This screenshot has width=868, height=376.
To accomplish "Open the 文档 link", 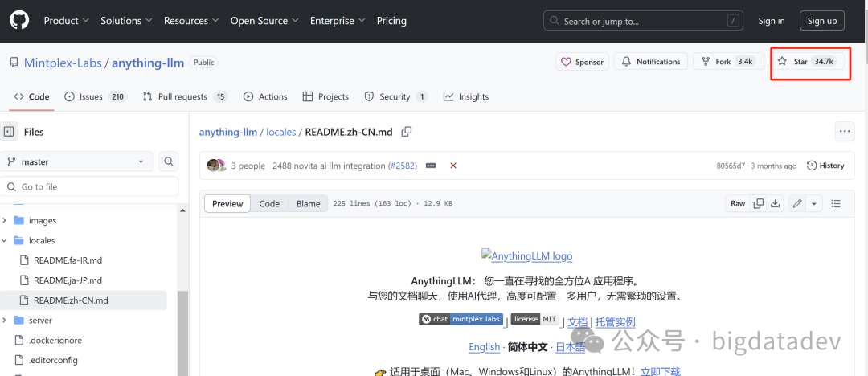I will 577,322.
